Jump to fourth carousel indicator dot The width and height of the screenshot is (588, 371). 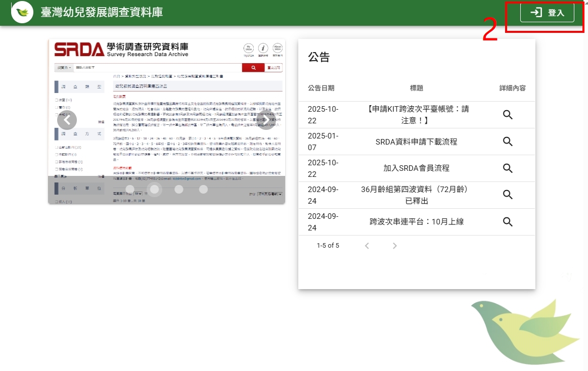(x=203, y=190)
